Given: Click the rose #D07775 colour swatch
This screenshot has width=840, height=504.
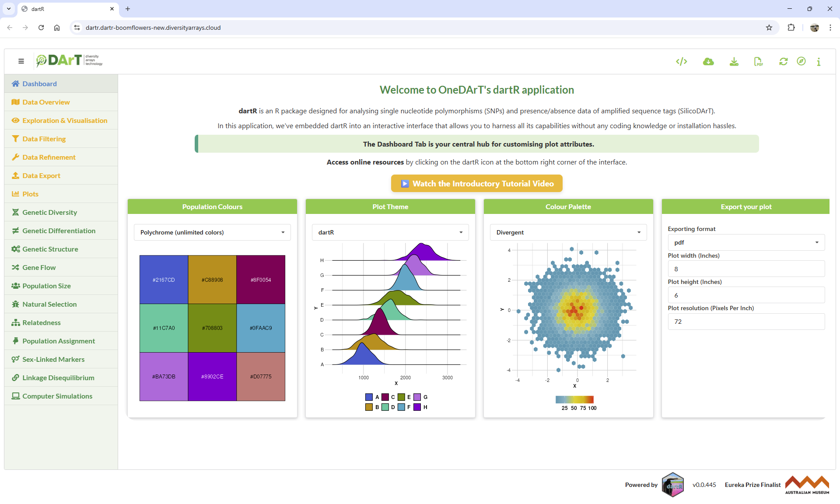Looking at the screenshot, I should click(261, 377).
